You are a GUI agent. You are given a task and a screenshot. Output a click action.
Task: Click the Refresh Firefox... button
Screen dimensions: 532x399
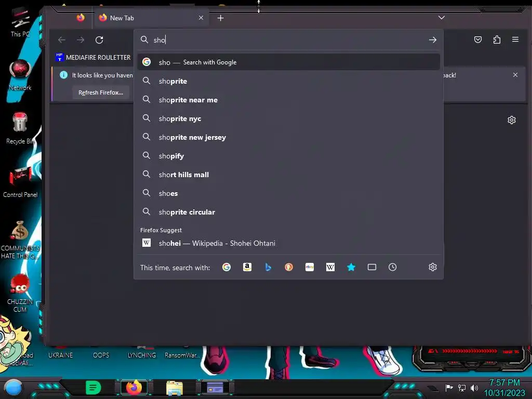tap(101, 92)
